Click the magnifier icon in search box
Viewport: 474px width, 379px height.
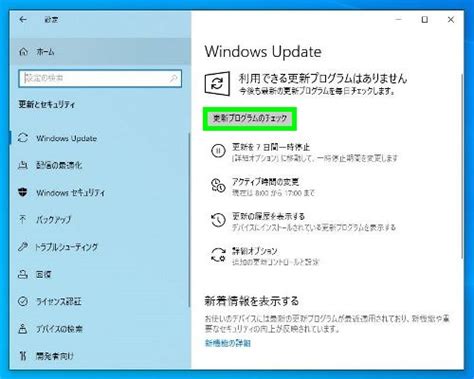click(x=173, y=78)
